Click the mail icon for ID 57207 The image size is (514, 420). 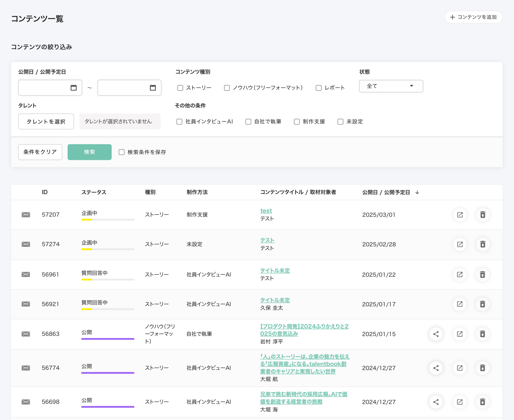point(26,215)
